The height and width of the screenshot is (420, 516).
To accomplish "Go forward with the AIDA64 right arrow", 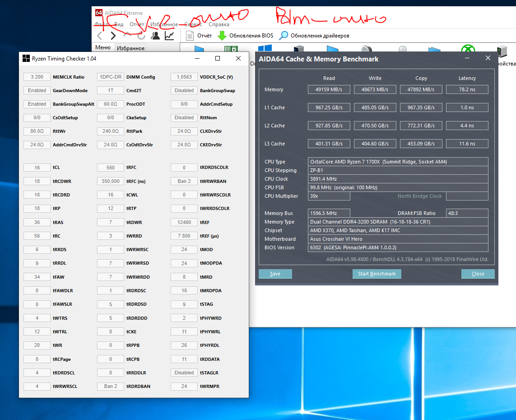I will click(113, 36).
